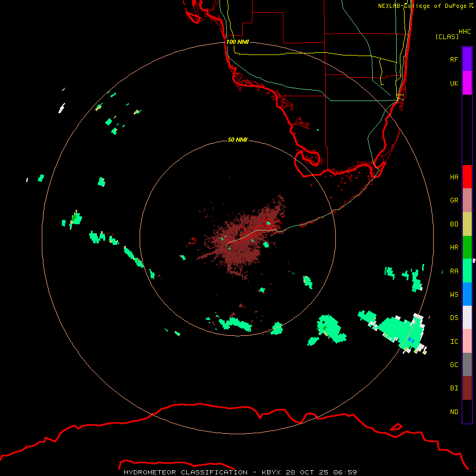Click the BD legend label
Viewport: 476px width, 476px height.
point(454,224)
